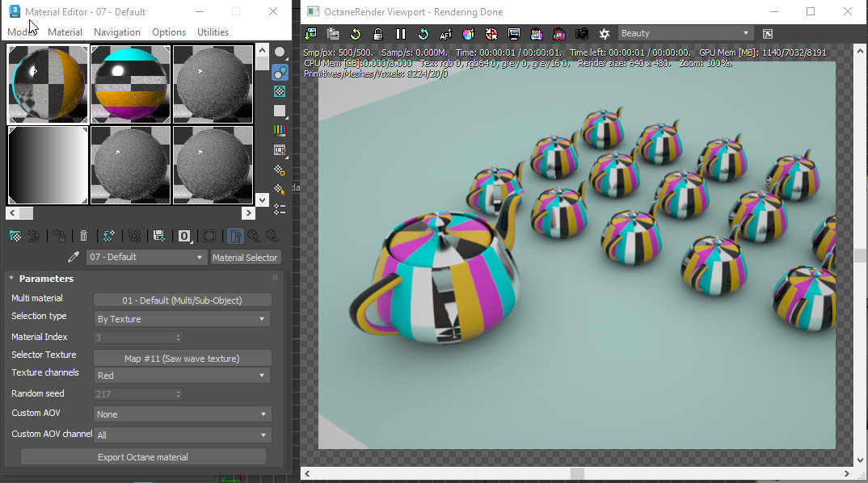Click Get Material folder icon
Screen dimensions: 868x483
tap(15, 236)
